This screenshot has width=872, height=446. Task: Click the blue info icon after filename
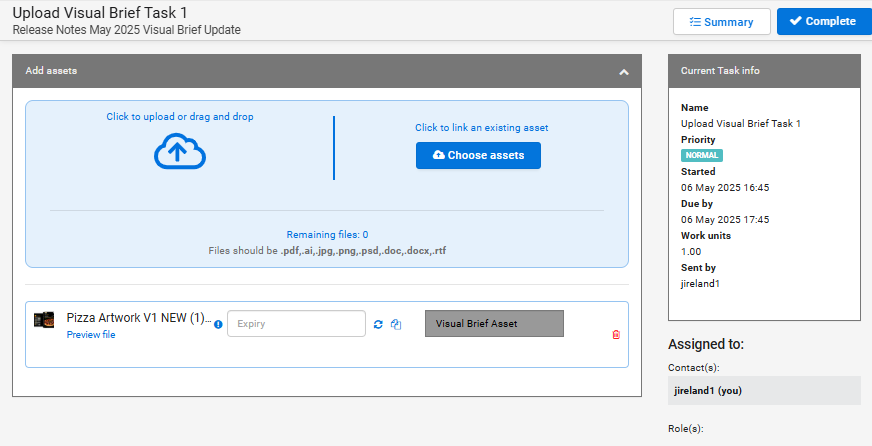(218, 325)
